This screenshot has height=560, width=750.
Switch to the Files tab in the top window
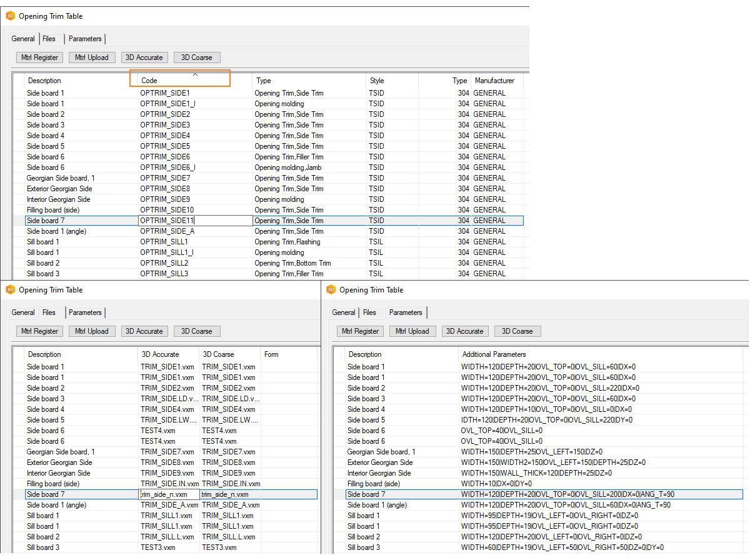tap(49, 39)
